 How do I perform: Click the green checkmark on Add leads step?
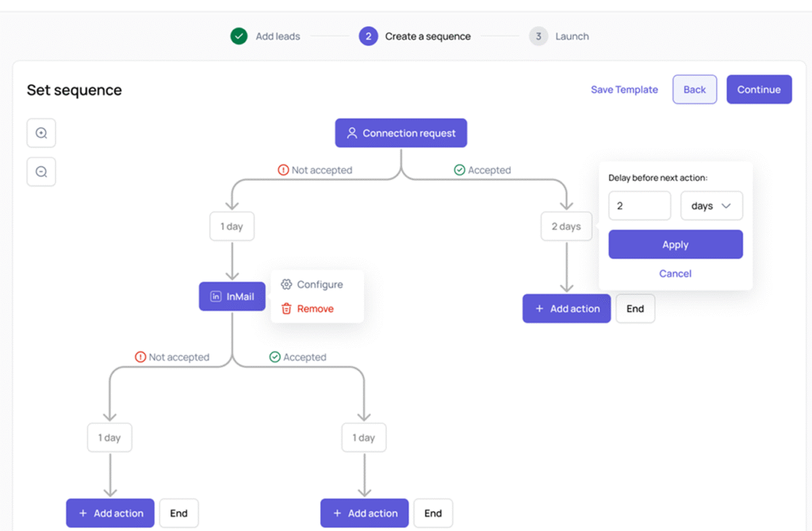pyautogui.click(x=239, y=36)
